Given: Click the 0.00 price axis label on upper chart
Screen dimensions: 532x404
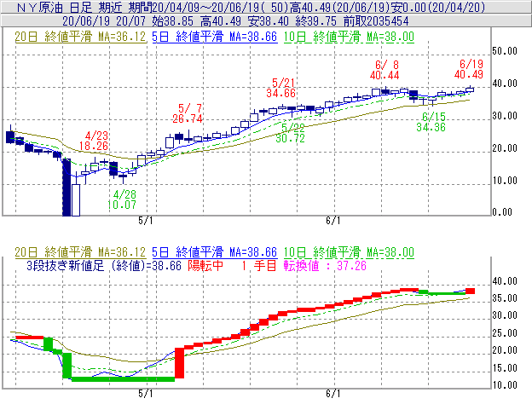Looking at the screenshot, I should 502,212.
